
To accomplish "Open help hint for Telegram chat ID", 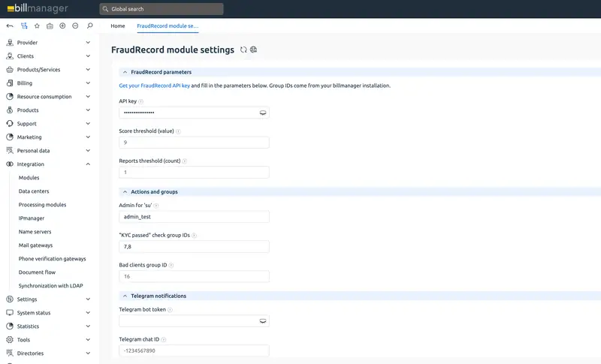I will [163, 339].
